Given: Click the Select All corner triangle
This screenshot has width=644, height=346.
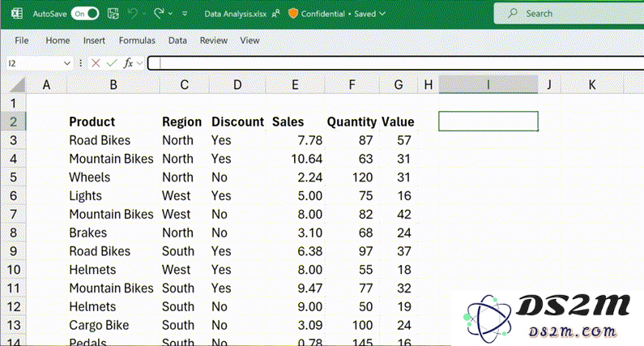Looking at the screenshot, I should [17, 85].
